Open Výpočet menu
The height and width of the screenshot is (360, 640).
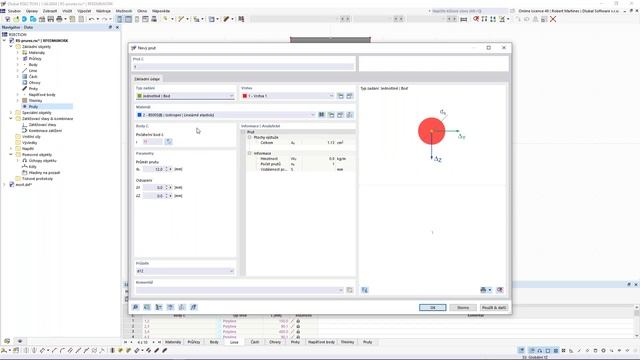pos(84,11)
